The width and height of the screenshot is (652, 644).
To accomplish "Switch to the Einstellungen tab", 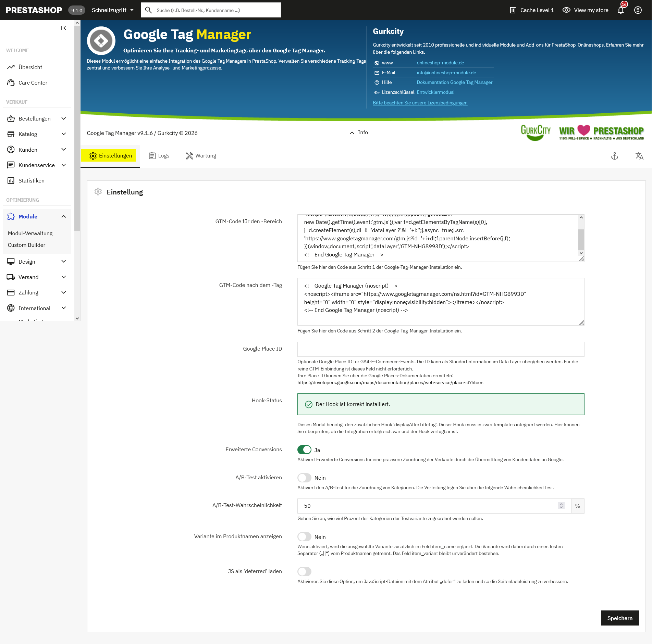I will point(110,156).
